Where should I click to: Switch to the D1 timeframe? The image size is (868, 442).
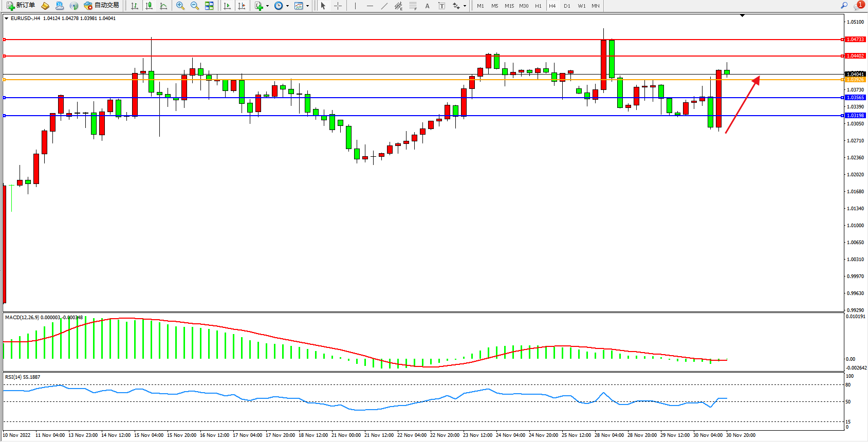567,6
